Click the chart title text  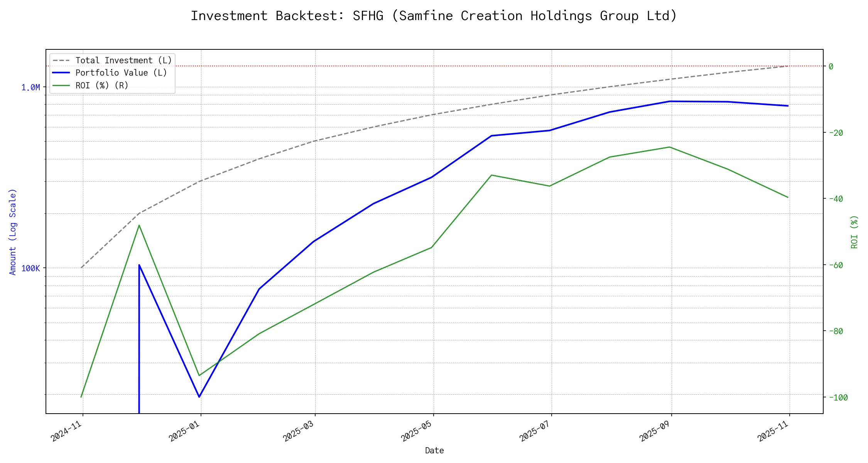(x=434, y=16)
